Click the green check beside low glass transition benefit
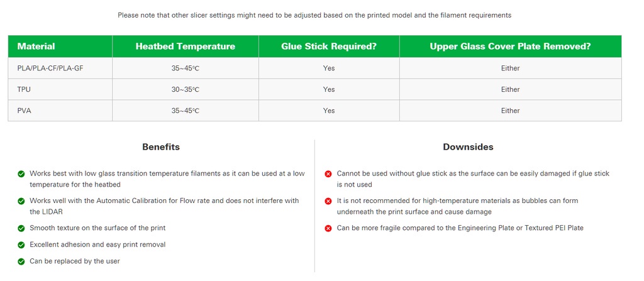Viewport: 644px width, 281px height. tap(21, 174)
